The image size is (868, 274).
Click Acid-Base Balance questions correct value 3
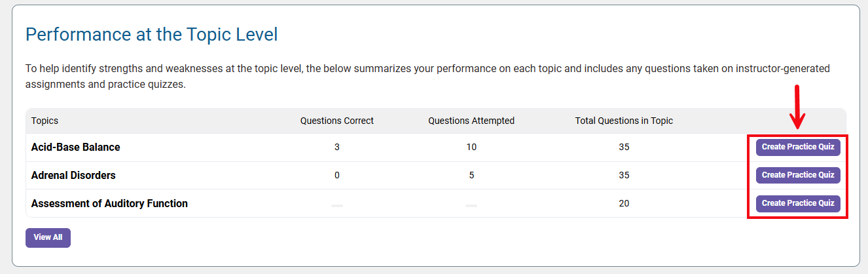337,147
